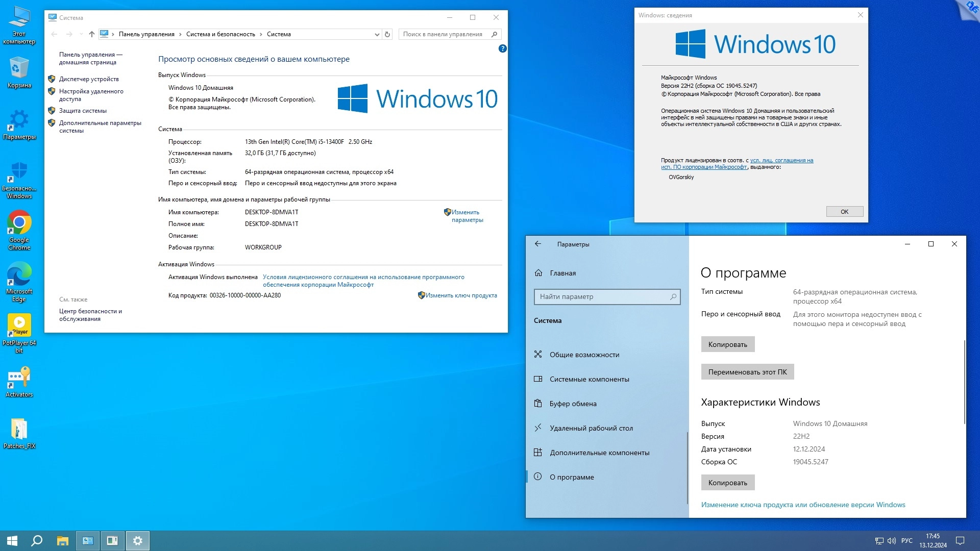This screenshot has height=551, width=980.
Task: Open taskbar search magnifier
Action: (x=37, y=541)
